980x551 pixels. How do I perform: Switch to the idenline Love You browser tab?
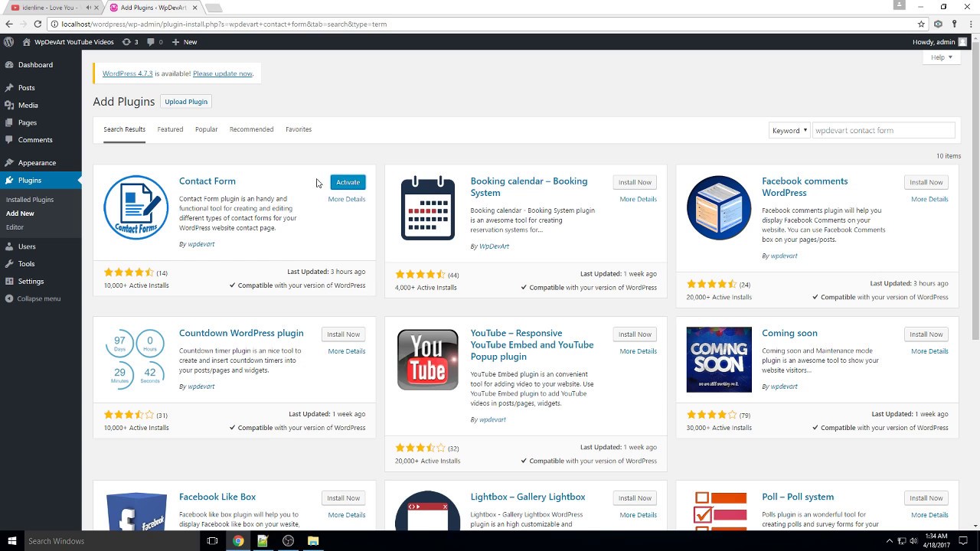pyautogui.click(x=50, y=8)
